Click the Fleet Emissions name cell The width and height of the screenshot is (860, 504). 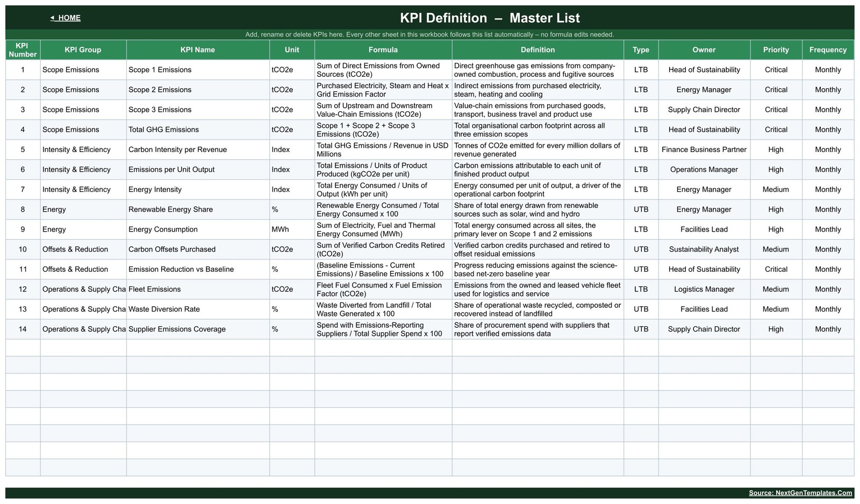point(198,289)
